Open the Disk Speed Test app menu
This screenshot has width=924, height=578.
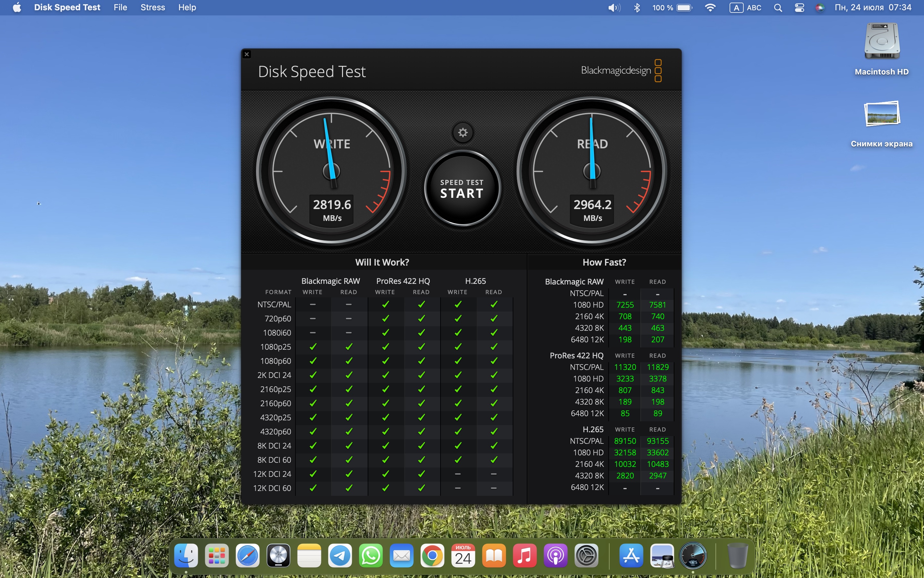tap(67, 7)
